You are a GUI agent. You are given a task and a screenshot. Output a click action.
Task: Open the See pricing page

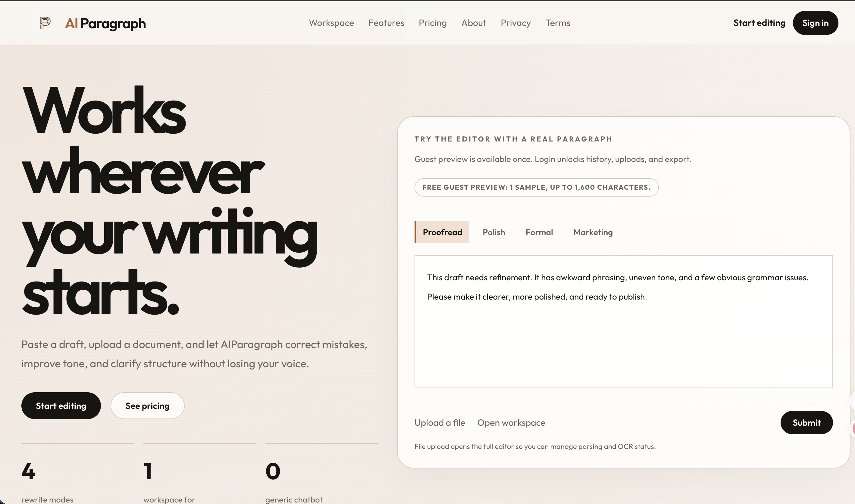(x=147, y=406)
